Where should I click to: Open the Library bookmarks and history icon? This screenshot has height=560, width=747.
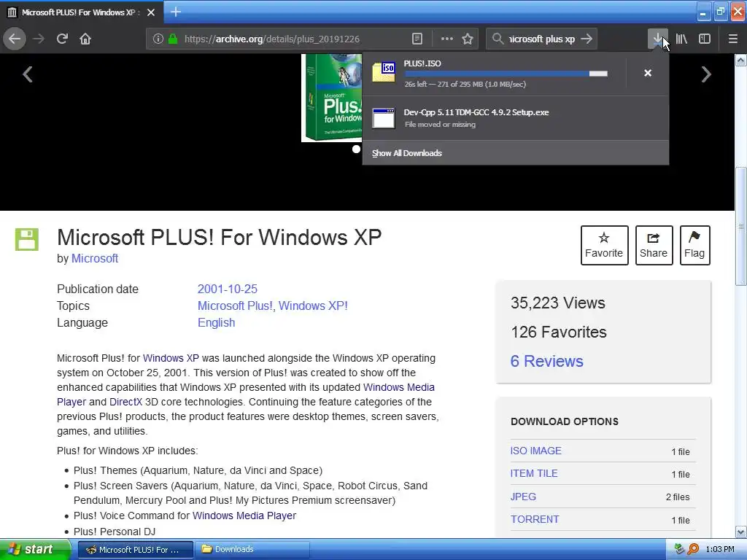pos(681,39)
